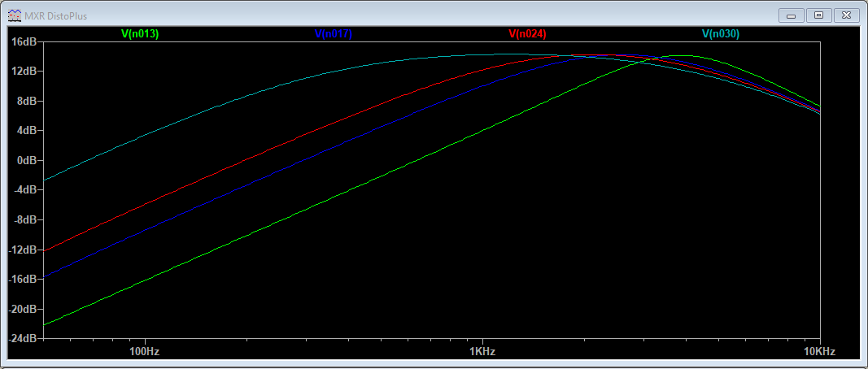This screenshot has height=369, width=868.
Task: Click the V(n013) green trace label
Action: point(140,34)
